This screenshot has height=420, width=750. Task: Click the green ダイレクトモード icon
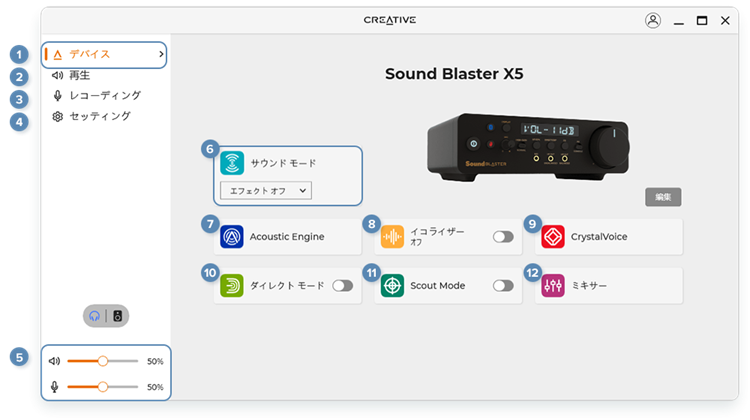[x=232, y=286]
